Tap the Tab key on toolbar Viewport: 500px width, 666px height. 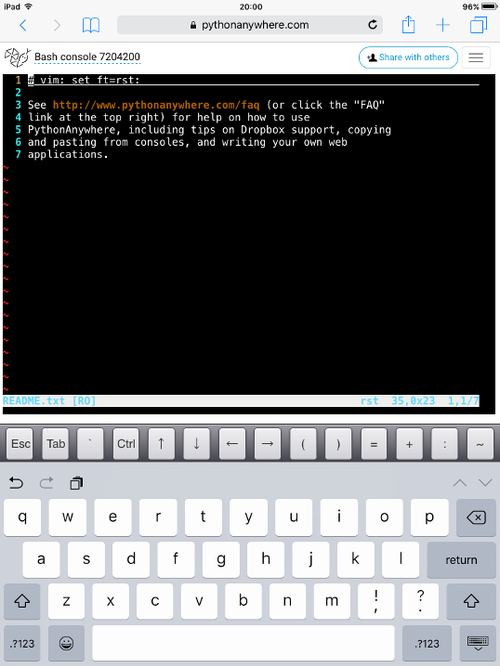coord(56,444)
